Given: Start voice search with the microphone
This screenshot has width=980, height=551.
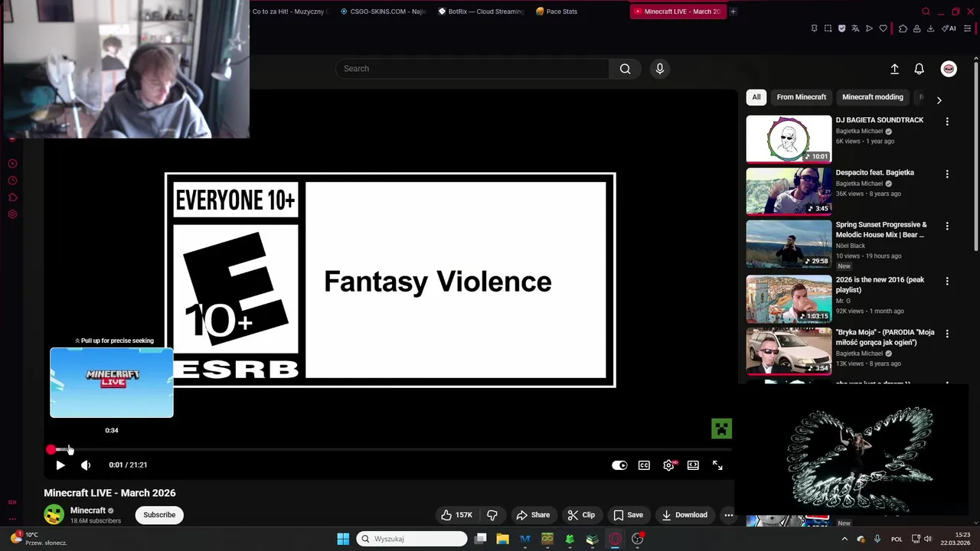Looking at the screenshot, I should tap(660, 69).
